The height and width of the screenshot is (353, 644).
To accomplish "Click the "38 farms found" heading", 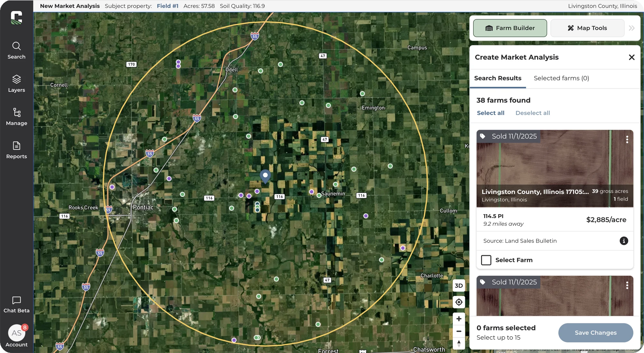I will pos(503,100).
